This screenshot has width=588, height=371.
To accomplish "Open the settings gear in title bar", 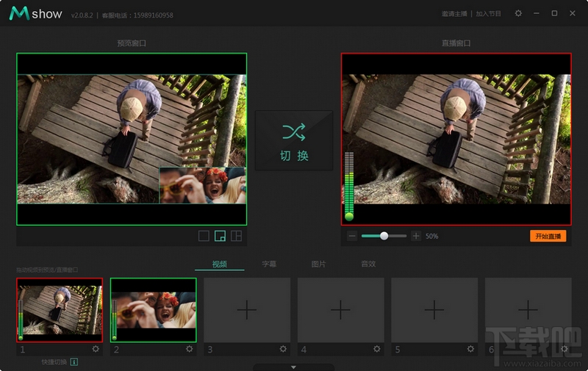I will [518, 13].
